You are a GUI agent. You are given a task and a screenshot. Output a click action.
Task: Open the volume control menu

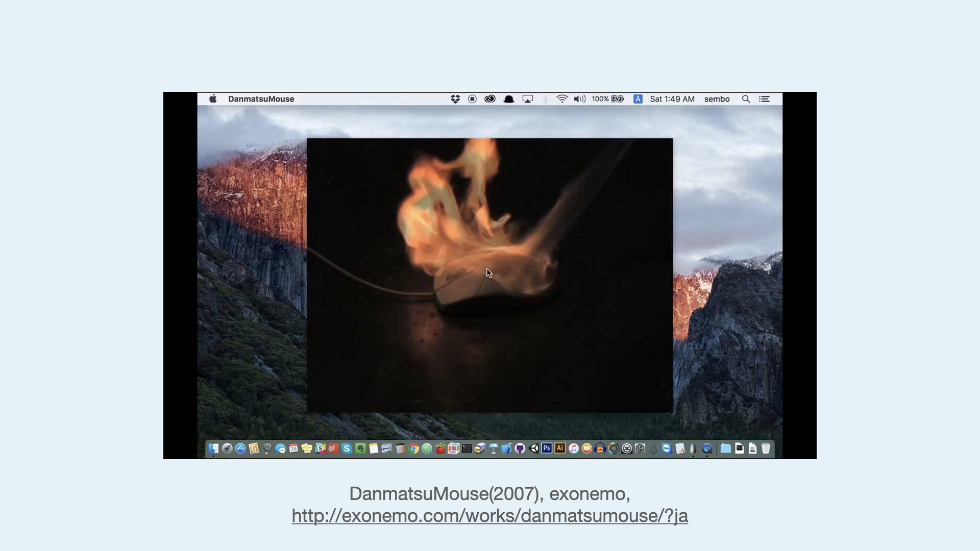(x=579, y=99)
